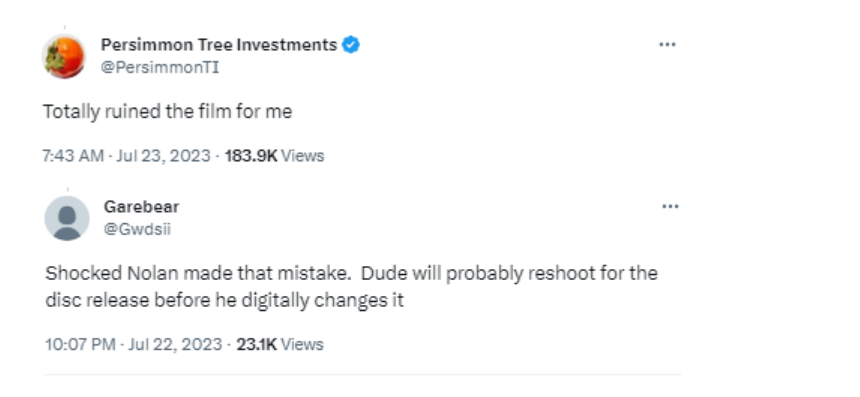The height and width of the screenshot is (397, 860).
Task: Open the three-dot menu on Garebear's tweet
Action: [670, 207]
